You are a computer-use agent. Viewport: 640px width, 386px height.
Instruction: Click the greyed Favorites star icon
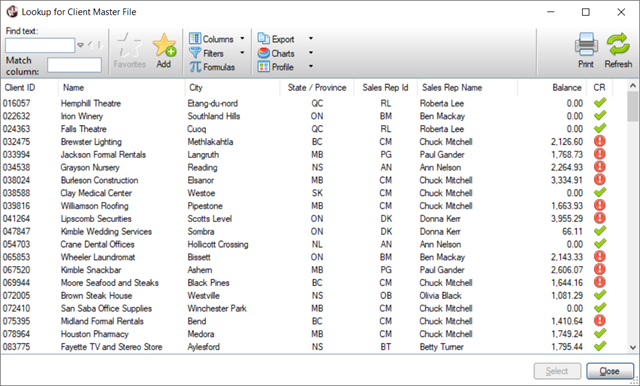[x=129, y=45]
